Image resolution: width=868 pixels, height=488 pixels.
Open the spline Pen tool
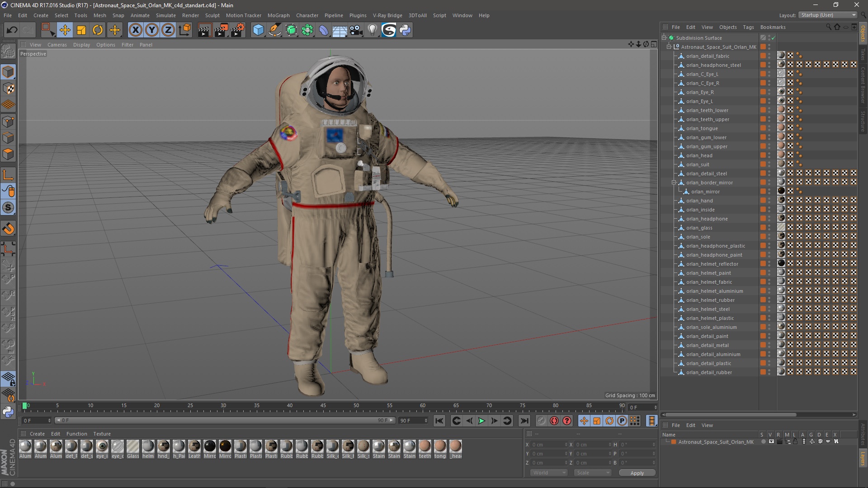pos(275,30)
